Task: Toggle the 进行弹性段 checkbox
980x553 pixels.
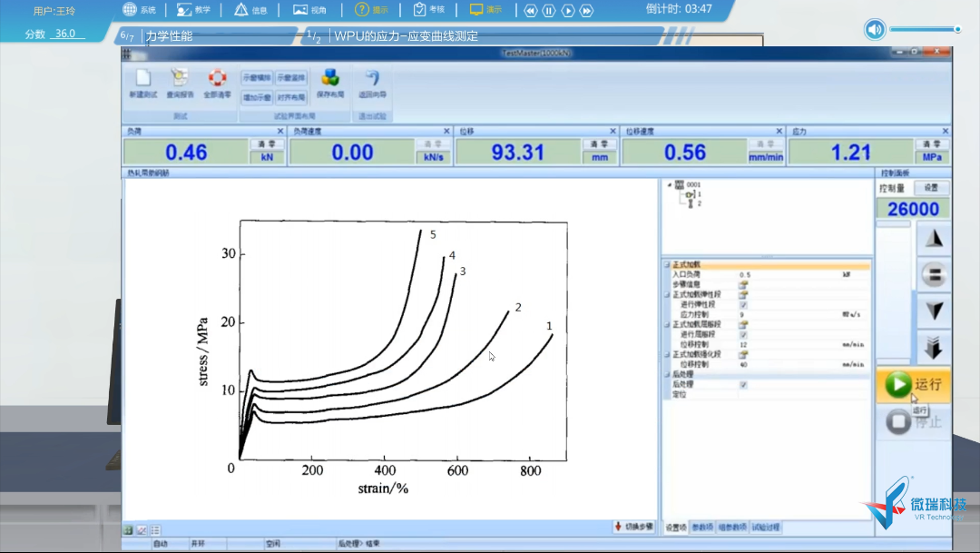Action: coord(743,305)
